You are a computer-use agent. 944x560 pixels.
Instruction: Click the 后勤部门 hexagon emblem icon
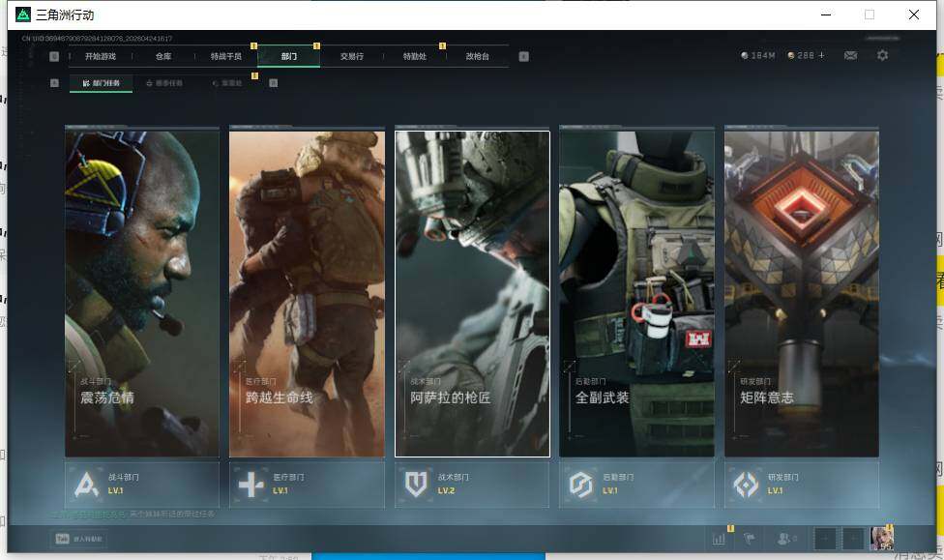click(x=581, y=485)
